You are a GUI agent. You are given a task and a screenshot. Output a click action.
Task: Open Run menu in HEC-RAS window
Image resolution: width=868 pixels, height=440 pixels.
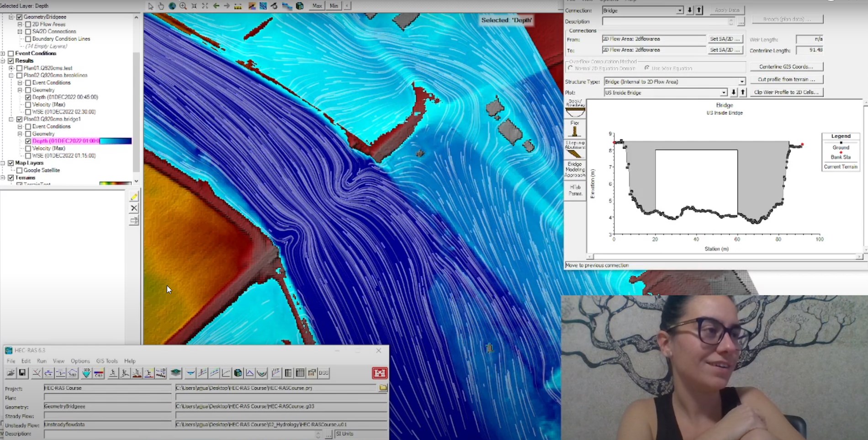click(x=42, y=361)
